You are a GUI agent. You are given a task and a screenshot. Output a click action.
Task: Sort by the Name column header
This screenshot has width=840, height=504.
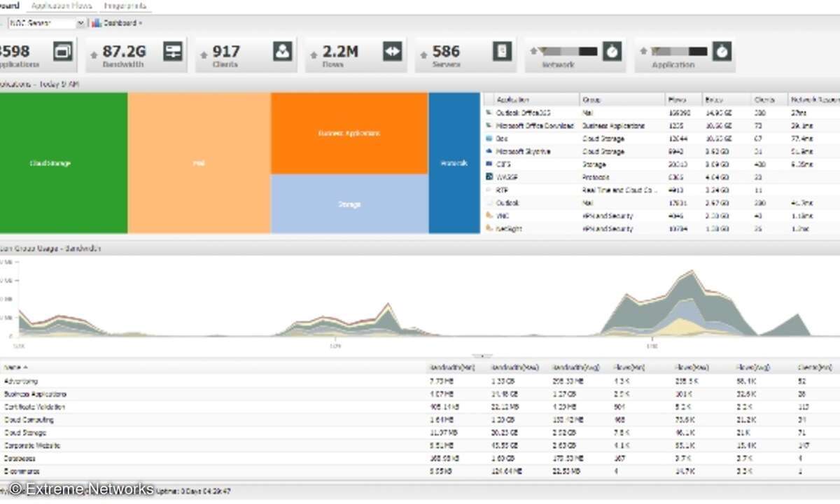point(213,367)
